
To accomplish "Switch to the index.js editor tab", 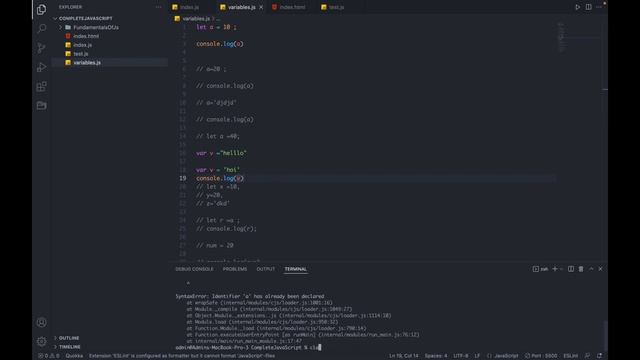I will pos(189,7).
